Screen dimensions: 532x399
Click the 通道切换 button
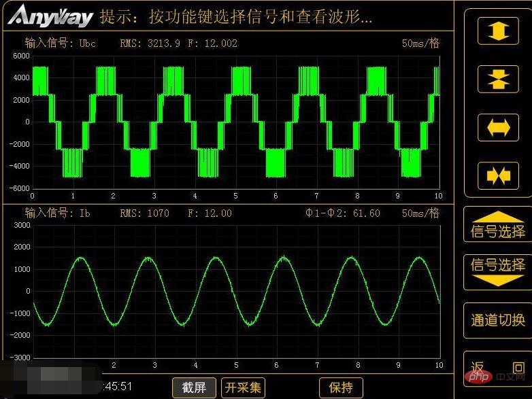pos(498,320)
